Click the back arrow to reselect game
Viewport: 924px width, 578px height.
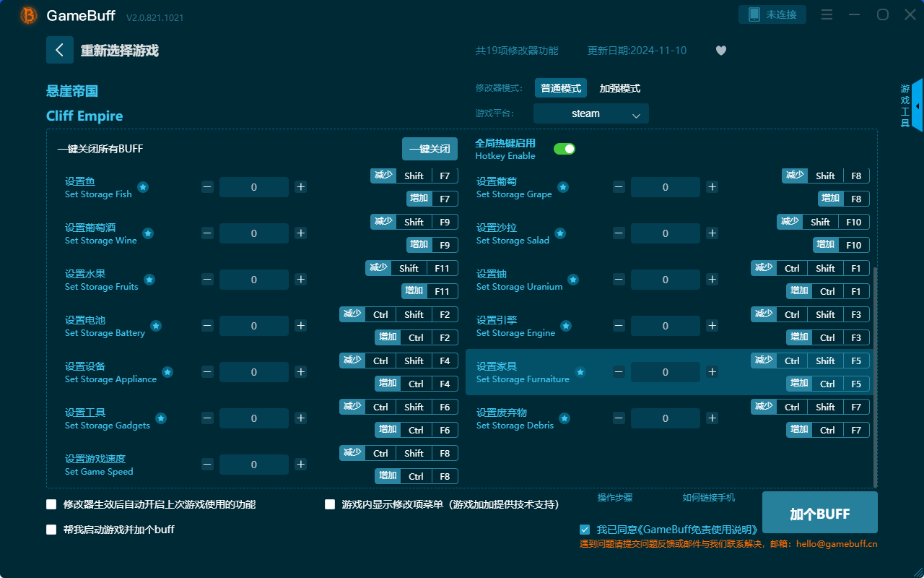[60, 49]
